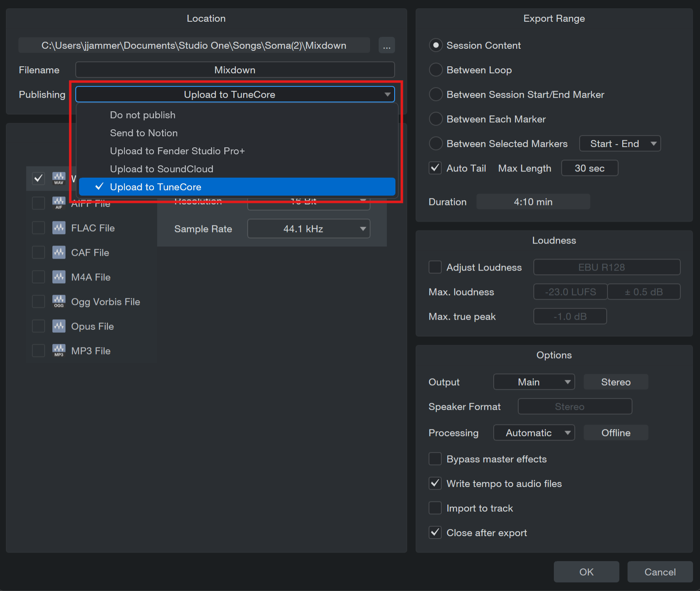Viewport: 700px width, 591px height.
Task: Toggle Write tempo to audio files
Action: click(435, 483)
